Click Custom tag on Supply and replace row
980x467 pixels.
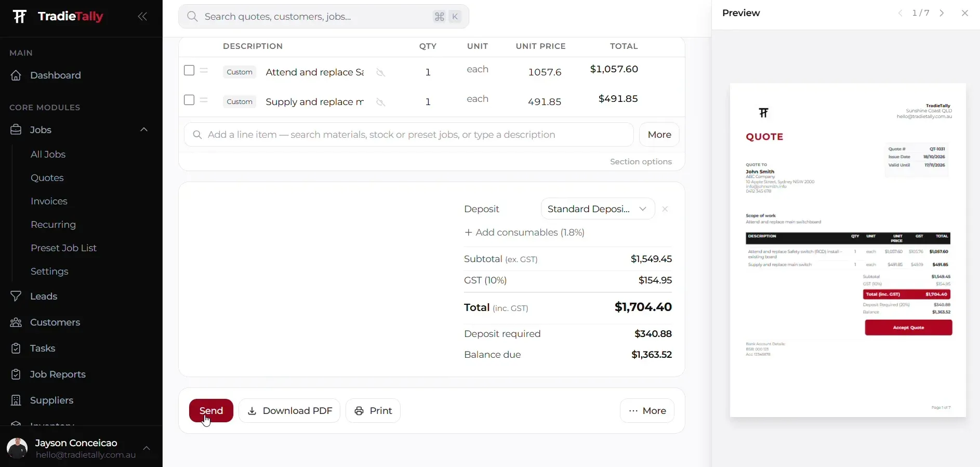pos(240,102)
